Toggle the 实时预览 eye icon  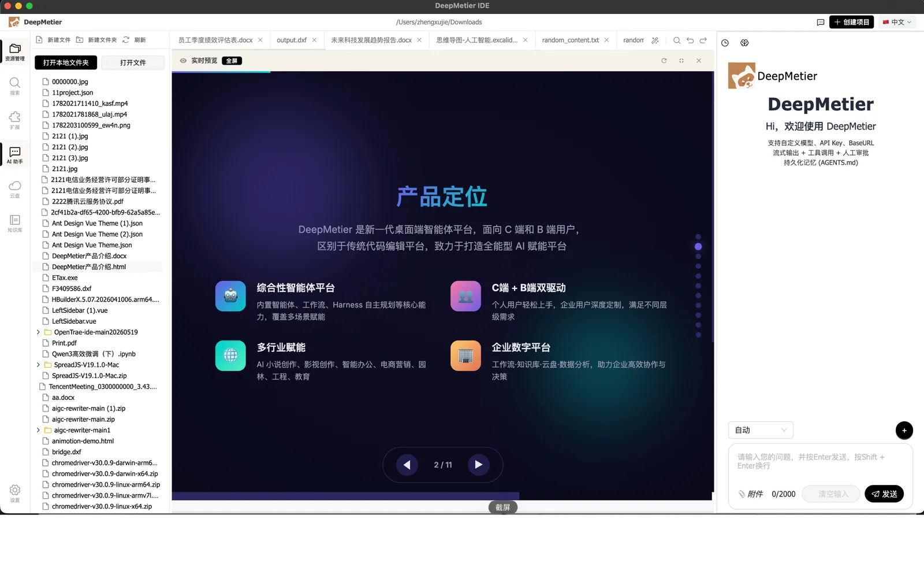183,61
